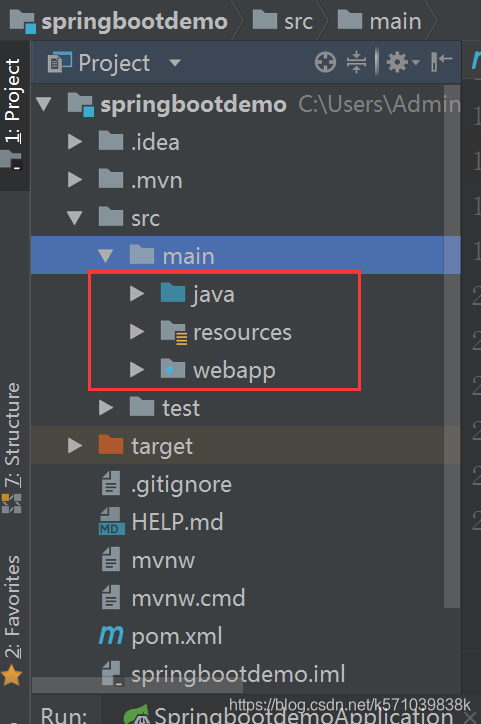Click the resources folder icon
Image resolution: width=481 pixels, height=724 pixels.
pos(174,332)
